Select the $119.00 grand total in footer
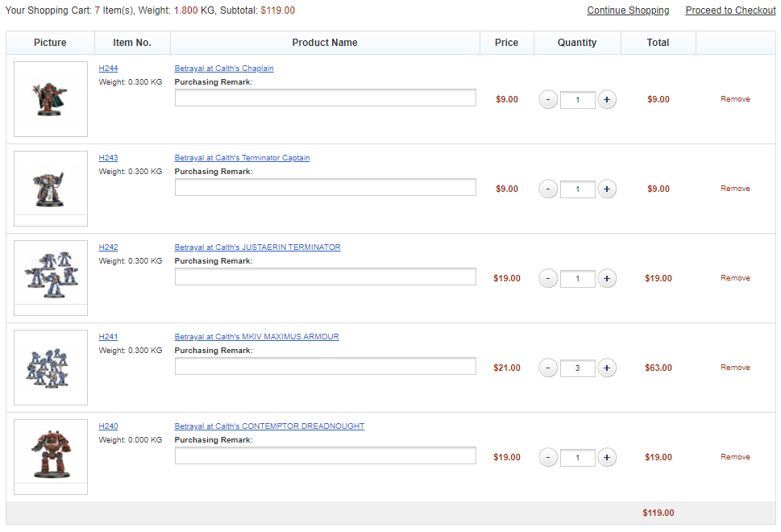Image resolution: width=781 pixels, height=532 pixels. coord(658,513)
